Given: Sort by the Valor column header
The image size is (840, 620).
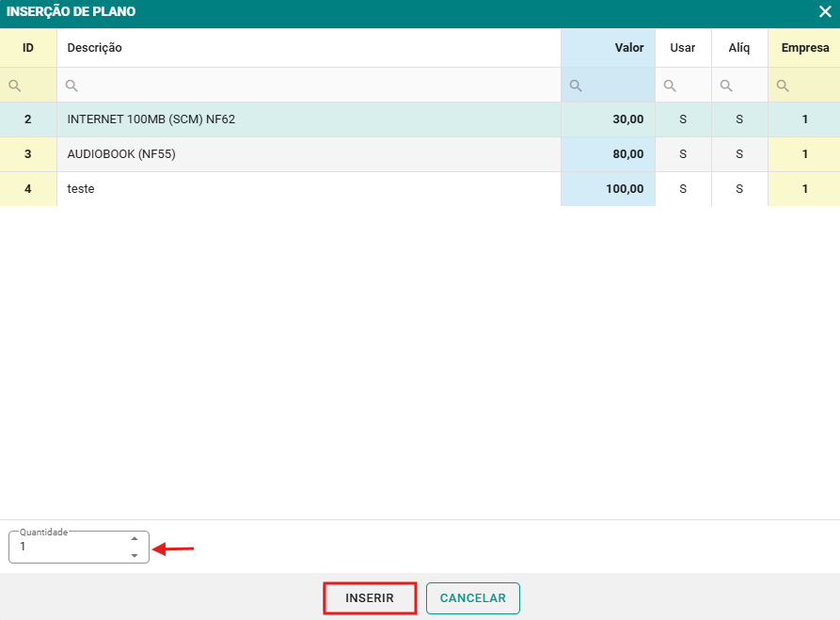Looking at the screenshot, I should pos(628,48).
